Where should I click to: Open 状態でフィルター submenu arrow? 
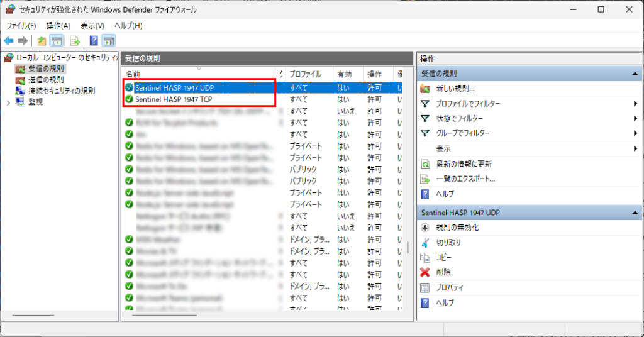click(x=636, y=119)
